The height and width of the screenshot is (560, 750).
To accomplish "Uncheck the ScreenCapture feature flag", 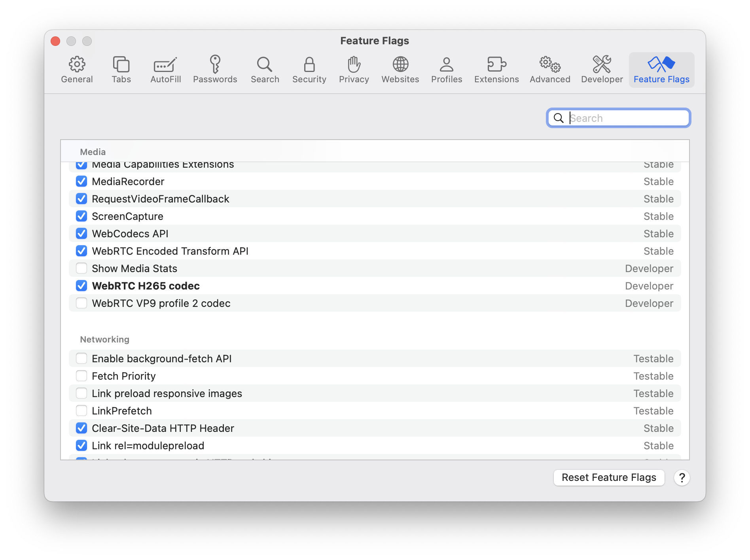I will [81, 216].
